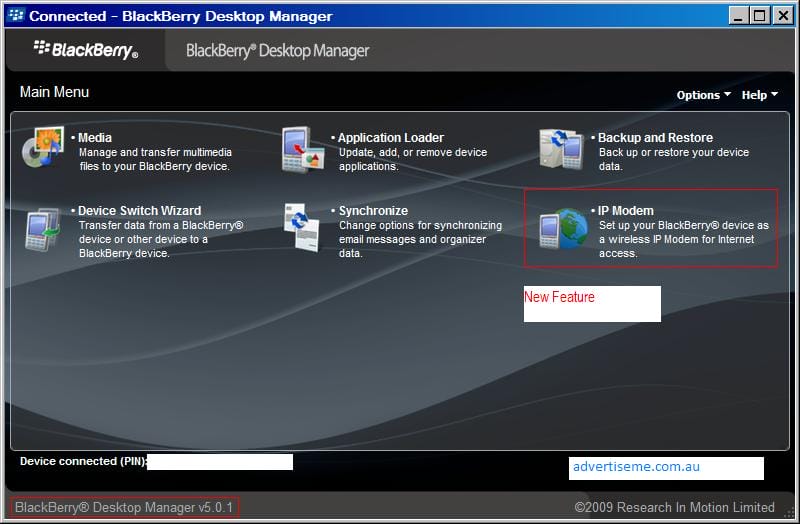Select the Media heading link
Screen dimensions: 800x525
tap(95, 138)
